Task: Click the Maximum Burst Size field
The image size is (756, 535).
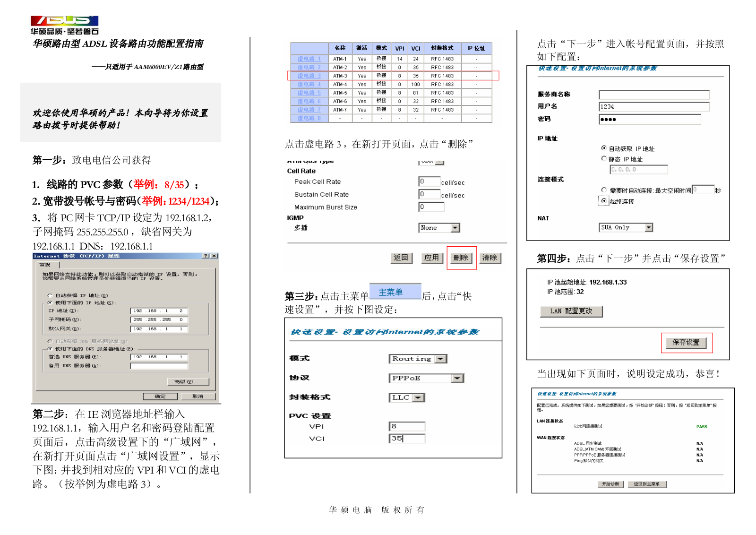Action: (431, 207)
